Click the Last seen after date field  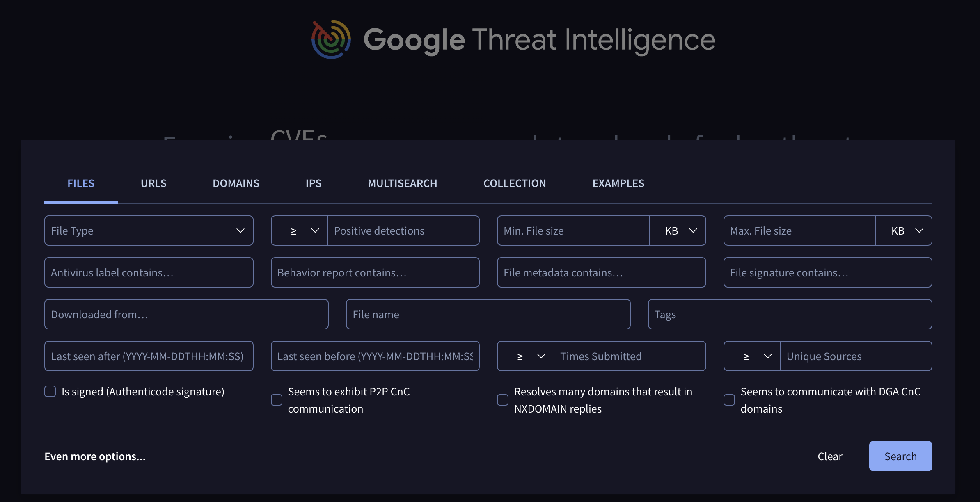click(x=149, y=356)
